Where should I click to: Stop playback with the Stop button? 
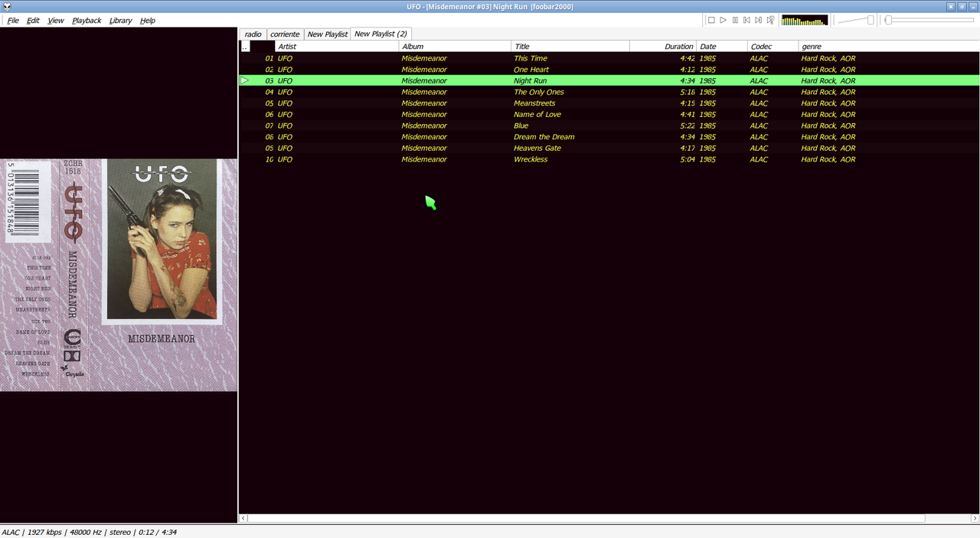pyautogui.click(x=711, y=20)
